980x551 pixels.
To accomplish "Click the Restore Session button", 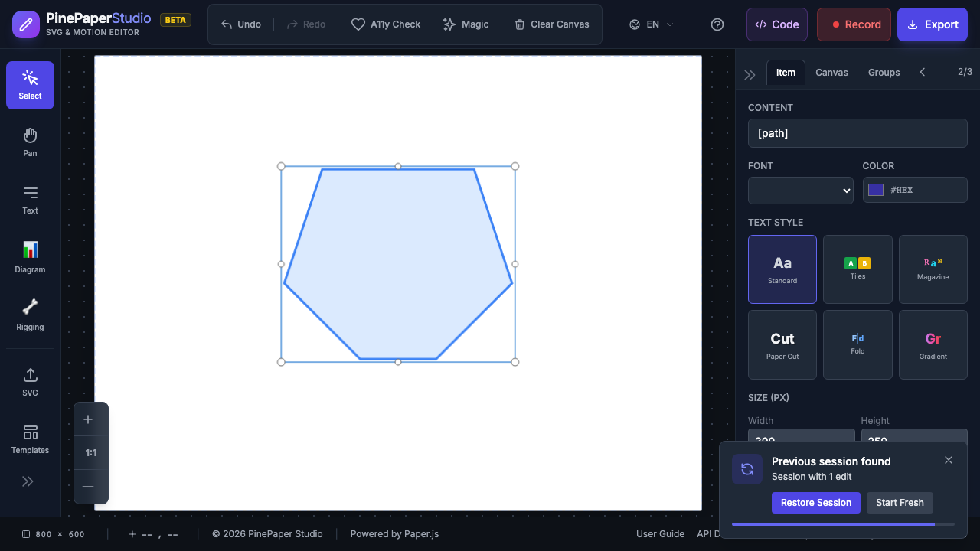I will point(815,503).
